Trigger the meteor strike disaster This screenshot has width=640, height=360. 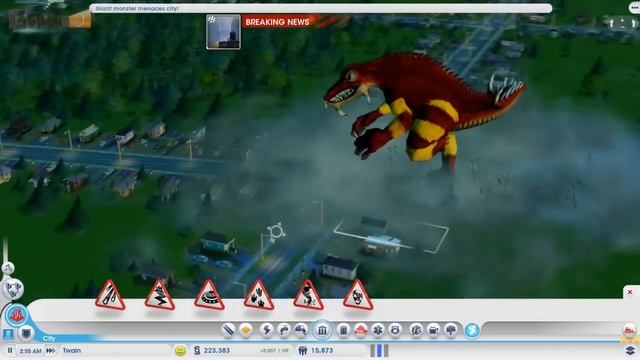pyautogui.click(x=110, y=295)
